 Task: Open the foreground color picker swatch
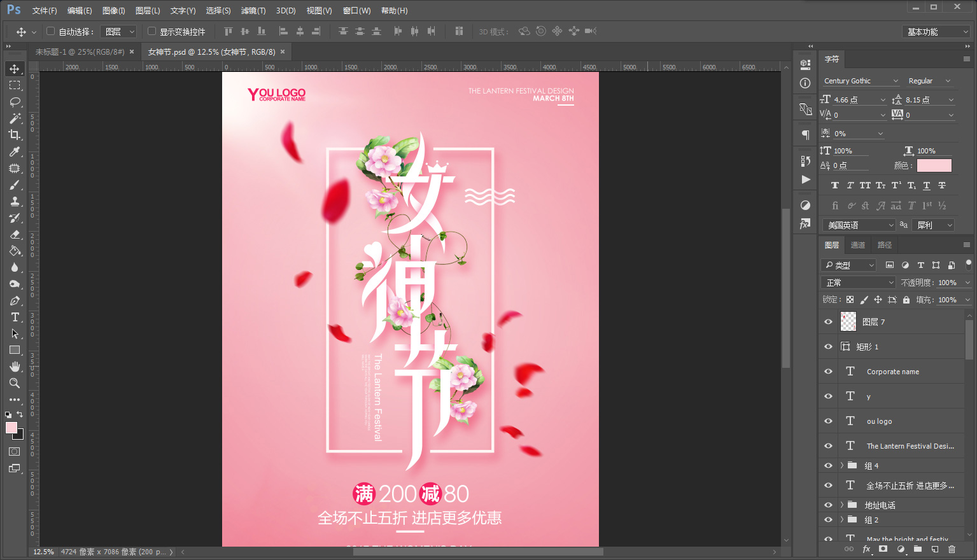(11, 428)
